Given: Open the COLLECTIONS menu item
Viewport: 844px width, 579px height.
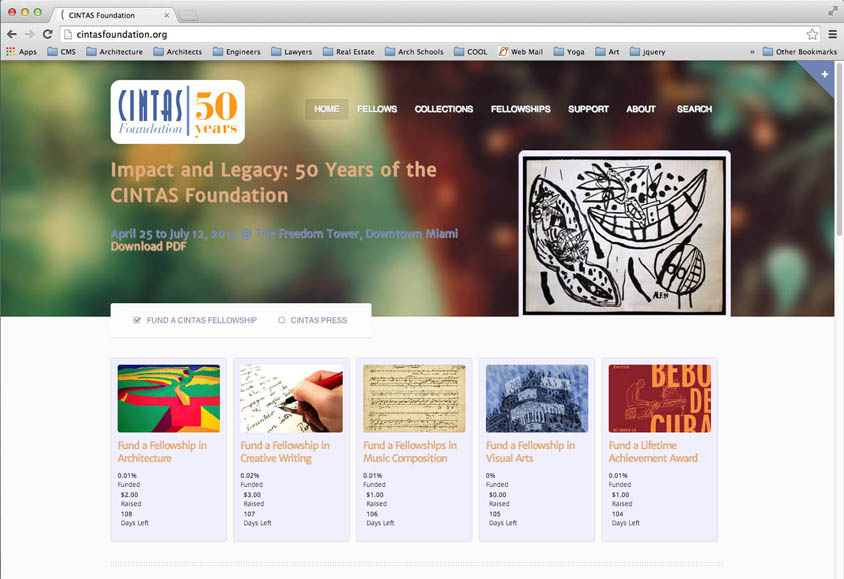Looking at the screenshot, I should (x=444, y=109).
